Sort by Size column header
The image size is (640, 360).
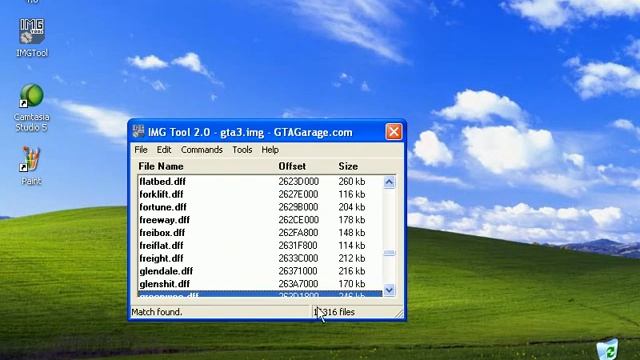pyautogui.click(x=348, y=167)
